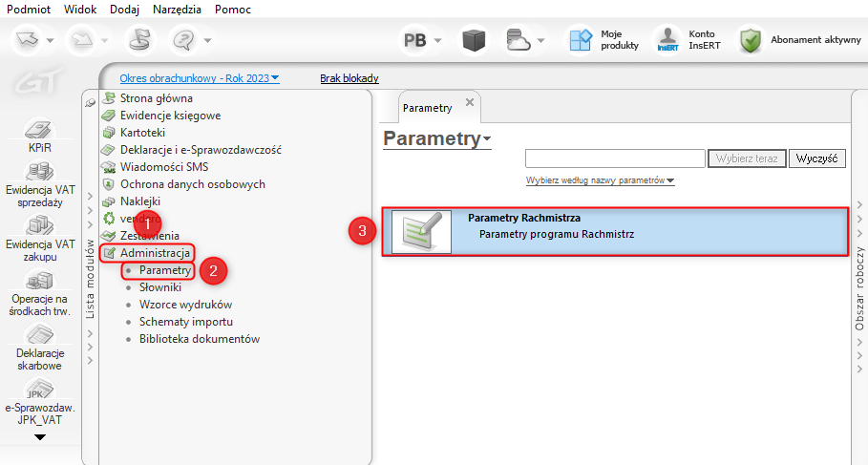Click the black cube toolbar icon

click(475, 40)
